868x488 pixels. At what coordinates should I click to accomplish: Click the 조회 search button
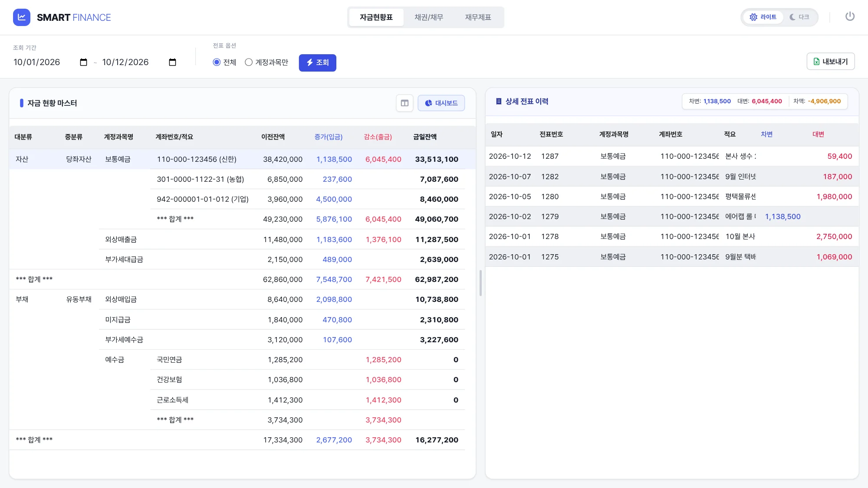[x=317, y=62]
